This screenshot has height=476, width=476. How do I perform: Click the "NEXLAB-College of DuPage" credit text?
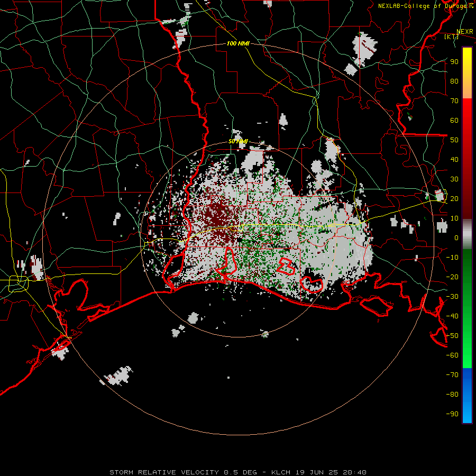(424, 6)
